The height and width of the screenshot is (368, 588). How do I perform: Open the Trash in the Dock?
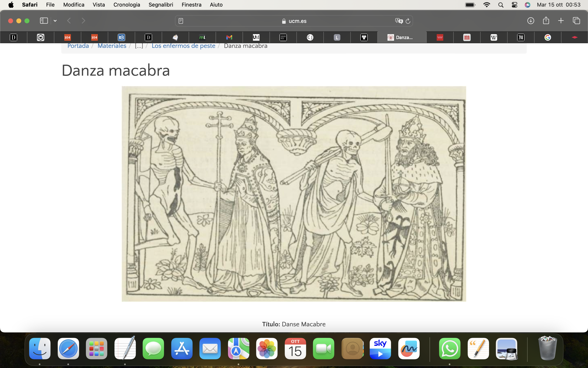tap(547, 348)
